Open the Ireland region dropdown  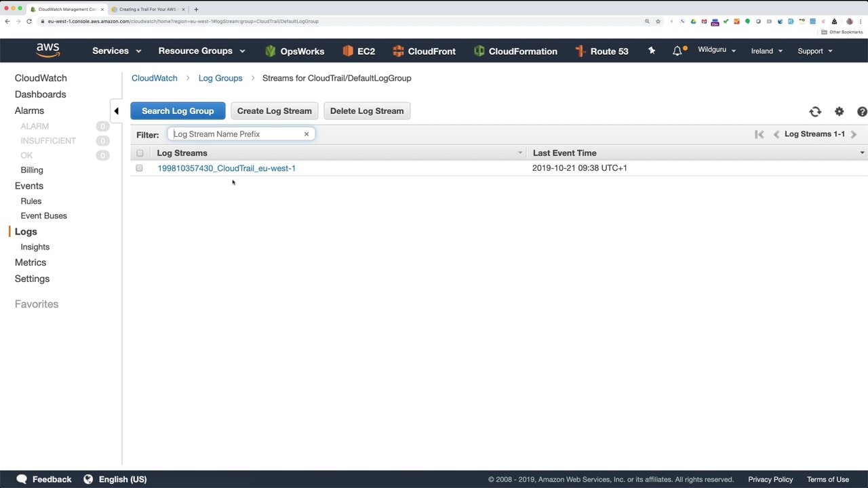767,51
